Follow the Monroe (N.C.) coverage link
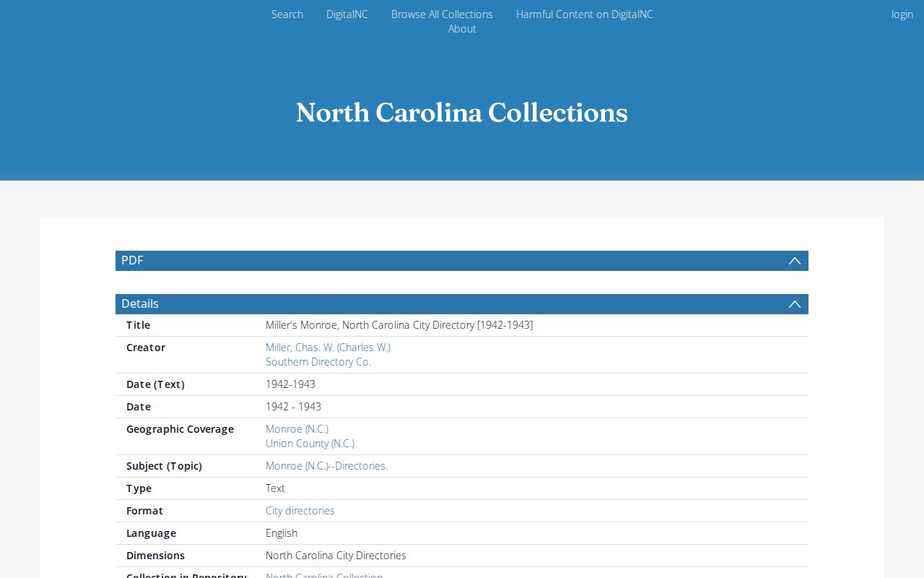Screen dimensions: 924x578 (297, 429)
